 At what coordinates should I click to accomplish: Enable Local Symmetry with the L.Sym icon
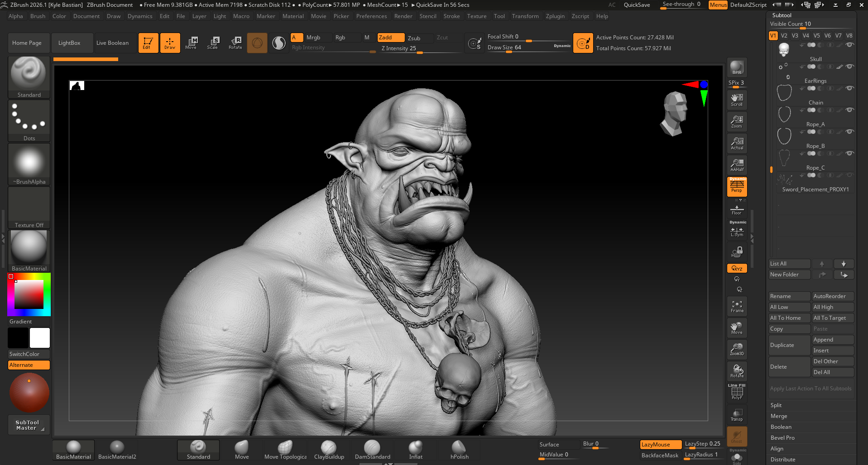pyautogui.click(x=737, y=232)
